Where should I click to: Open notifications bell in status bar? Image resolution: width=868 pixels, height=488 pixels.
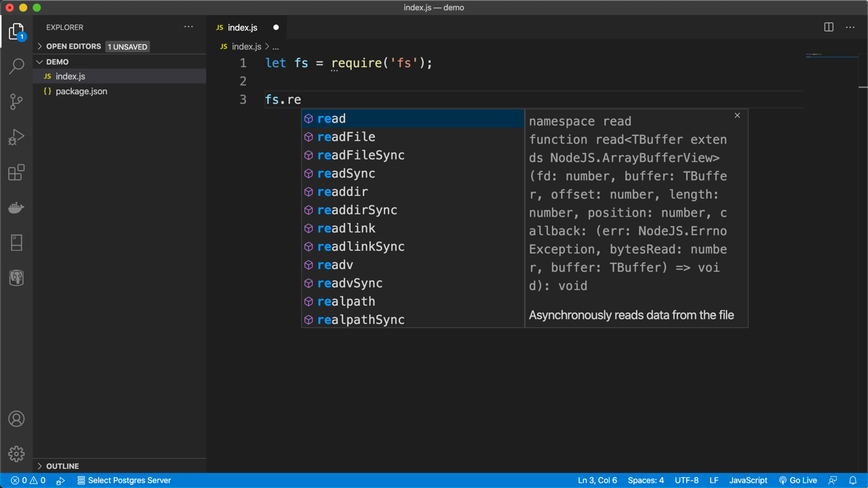coord(853,481)
